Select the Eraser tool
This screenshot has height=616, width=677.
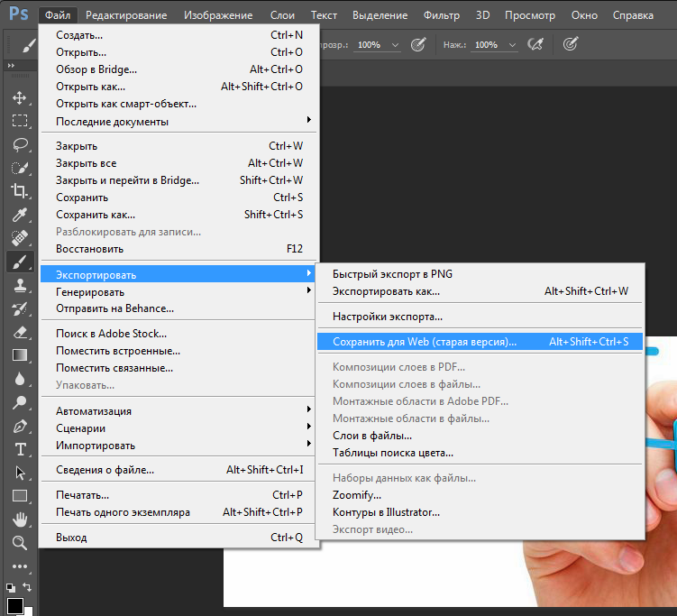[20, 332]
